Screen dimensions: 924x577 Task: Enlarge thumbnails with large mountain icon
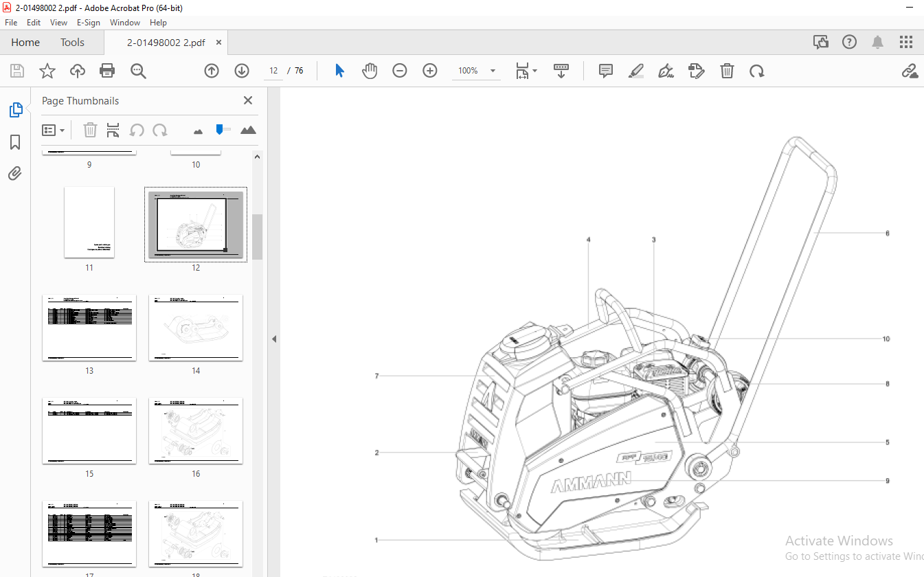(248, 130)
